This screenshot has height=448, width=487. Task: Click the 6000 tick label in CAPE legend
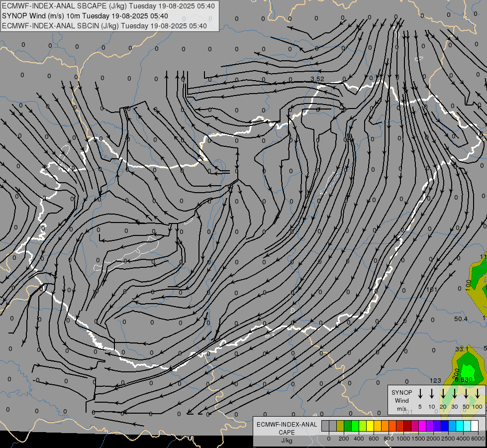pos(478,439)
